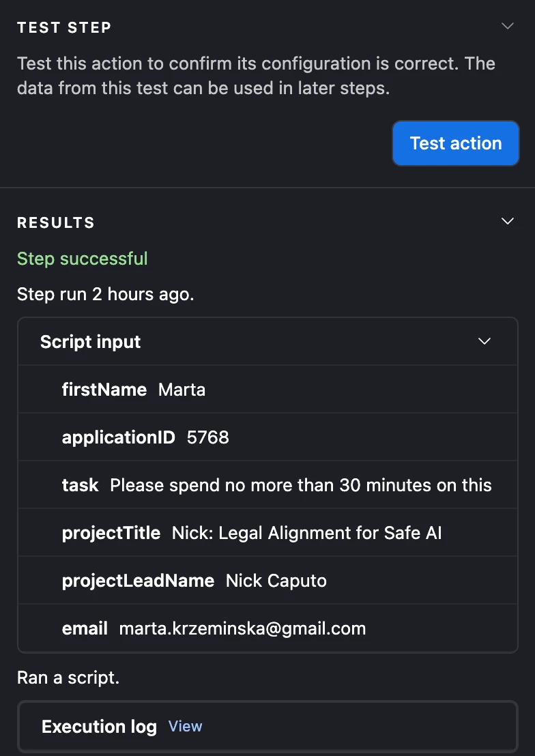Click the Execution log label

[99, 727]
